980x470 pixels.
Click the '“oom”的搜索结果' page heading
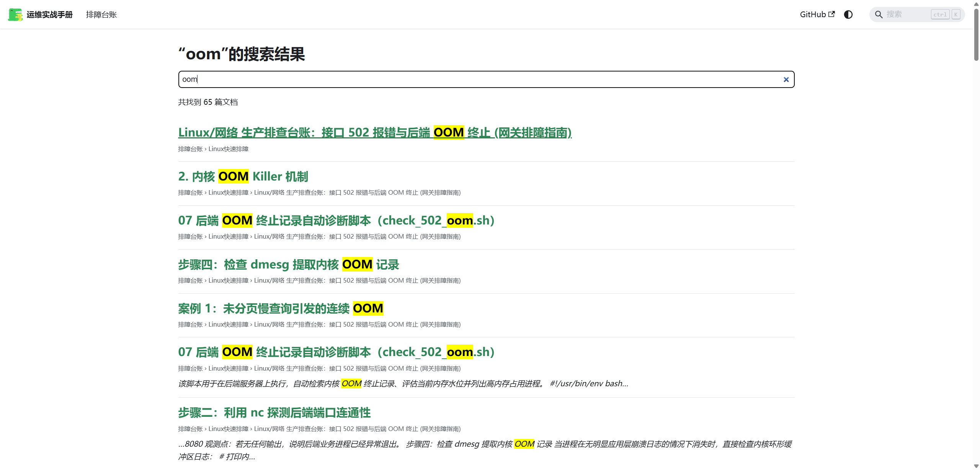[x=242, y=54]
